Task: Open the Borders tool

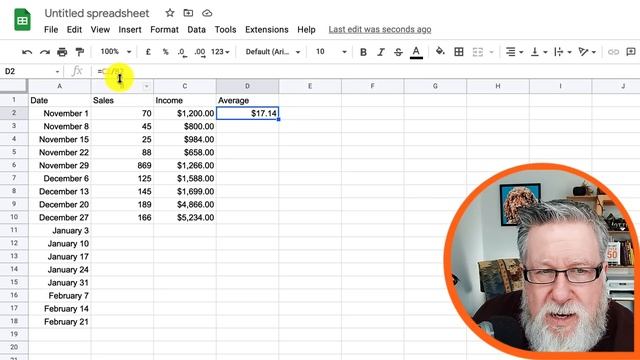Action: pyautogui.click(x=459, y=52)
